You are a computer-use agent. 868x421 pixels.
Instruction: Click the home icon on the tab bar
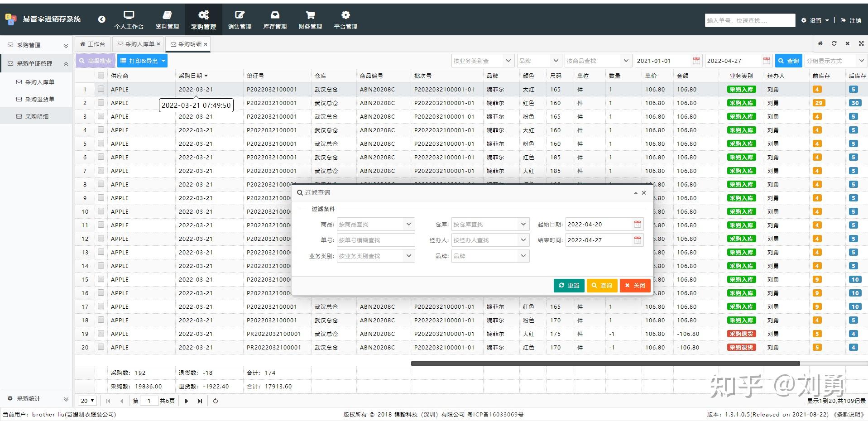(x=820, y=43)
